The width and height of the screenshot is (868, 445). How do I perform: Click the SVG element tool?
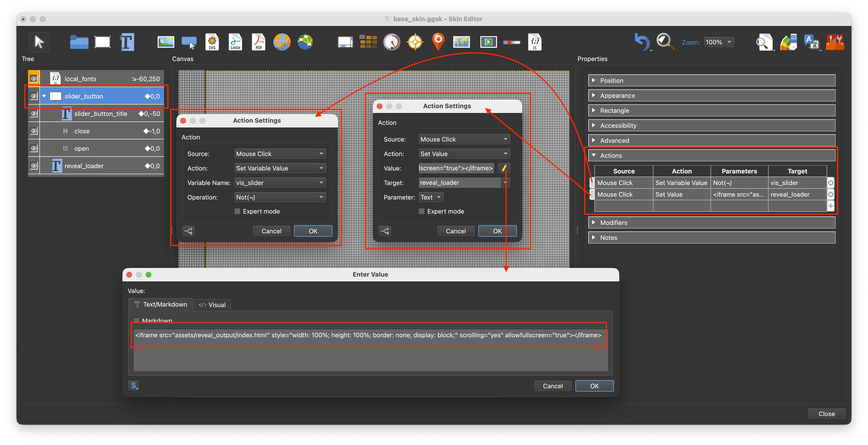[x=212, y=42]
